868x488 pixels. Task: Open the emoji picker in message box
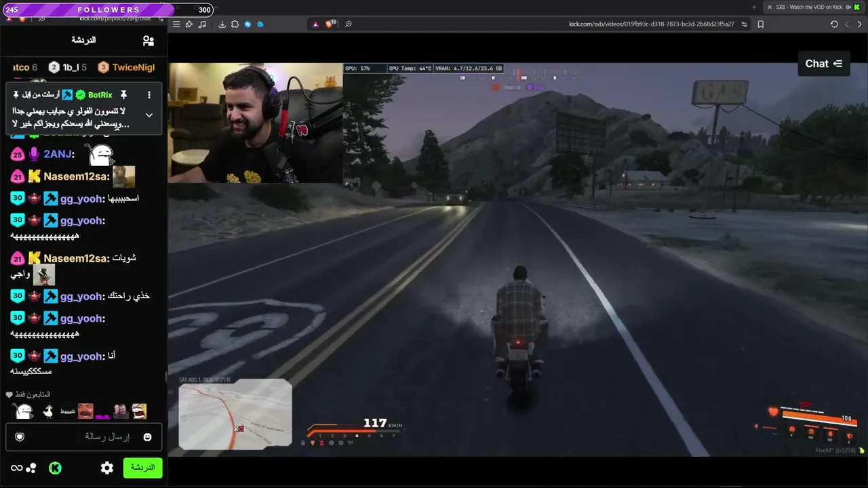tap(147, 437)
